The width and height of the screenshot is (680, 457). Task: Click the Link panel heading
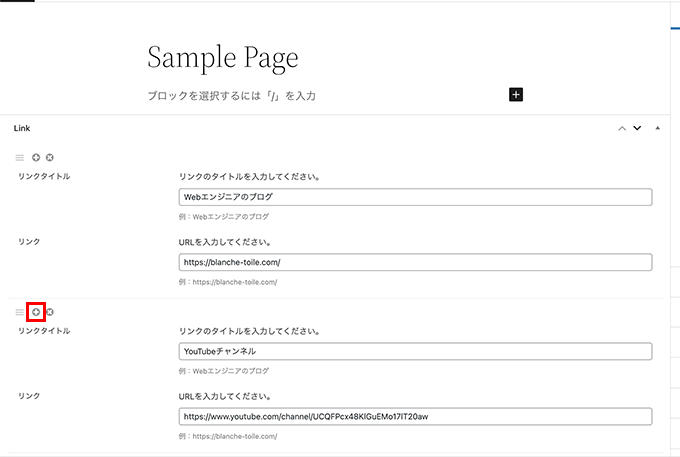coord(22,128)
